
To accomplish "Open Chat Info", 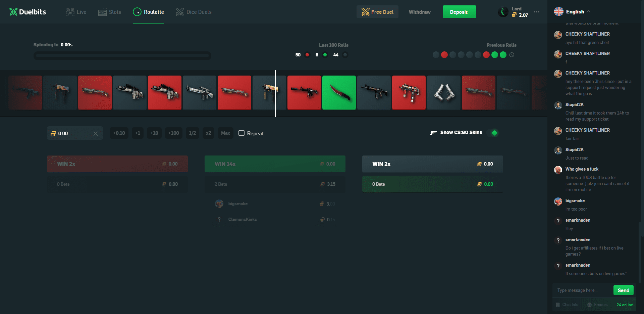I will 567,305.
